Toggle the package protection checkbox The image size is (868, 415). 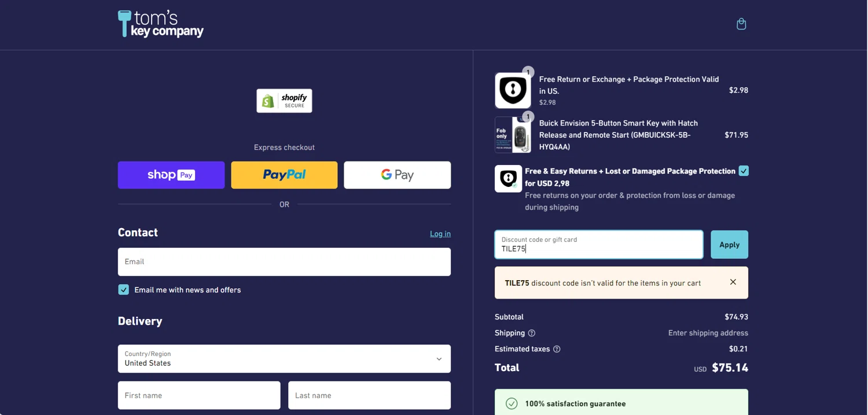[744, 171]
